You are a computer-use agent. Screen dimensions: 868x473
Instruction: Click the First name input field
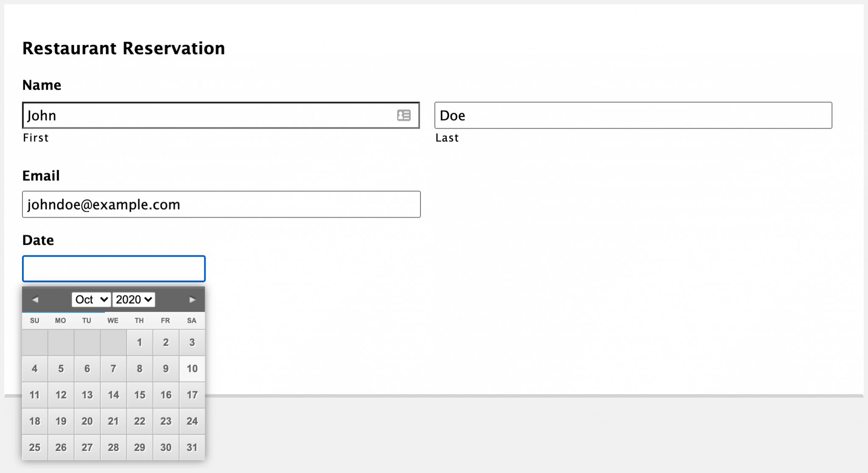point(221,115)
